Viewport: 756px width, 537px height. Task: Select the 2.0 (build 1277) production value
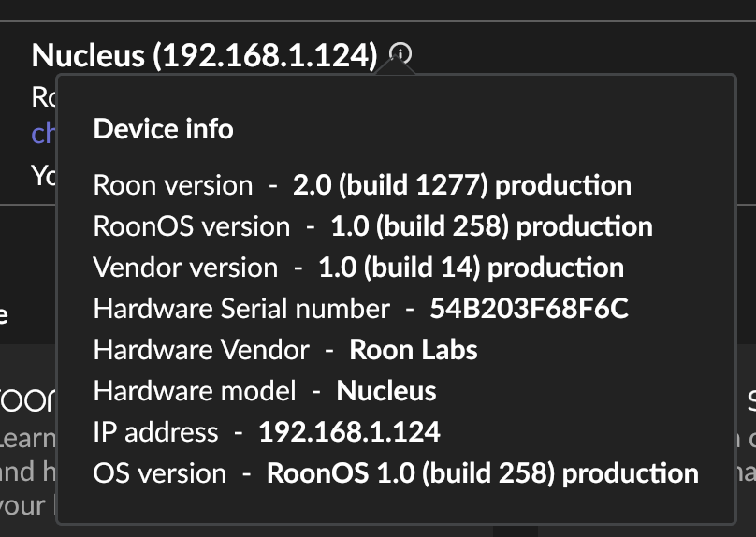tap(462, 185)
